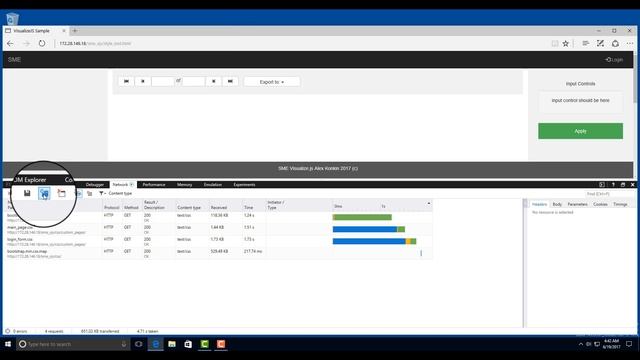Open the Experiments devtools tab
Viewport: 640px width, 360px height.
point(244,184)
